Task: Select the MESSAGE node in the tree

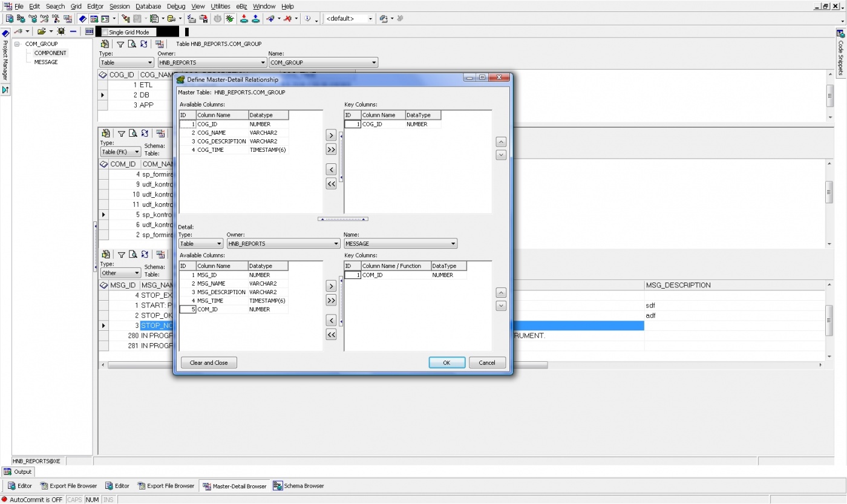Action: (46, 62)
